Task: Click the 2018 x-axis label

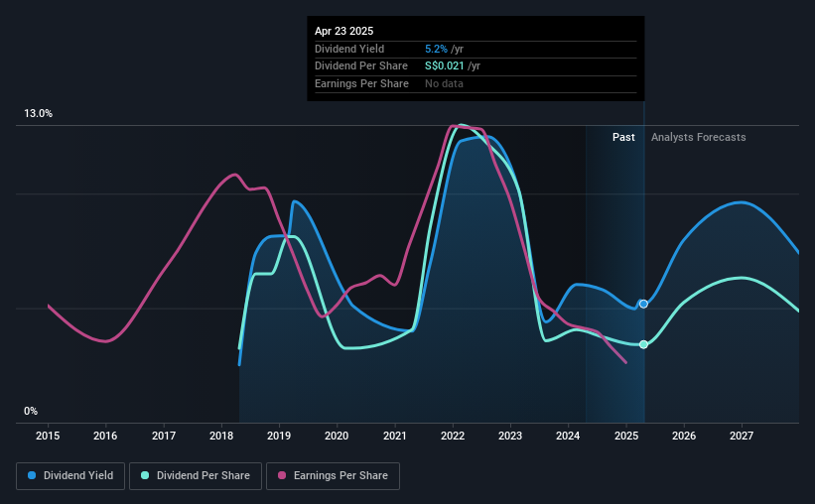Action: (221, 436)
